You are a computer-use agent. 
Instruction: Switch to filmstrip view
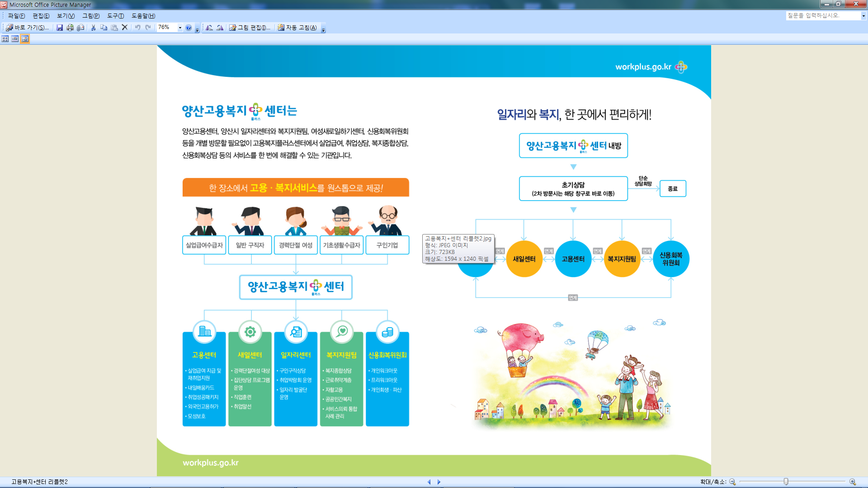click(x=15, y=39)
